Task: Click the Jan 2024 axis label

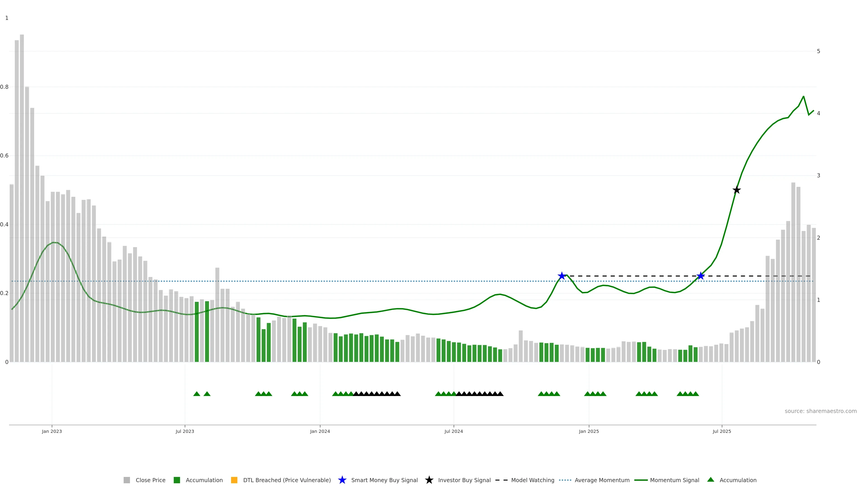Action: point(320,432)
